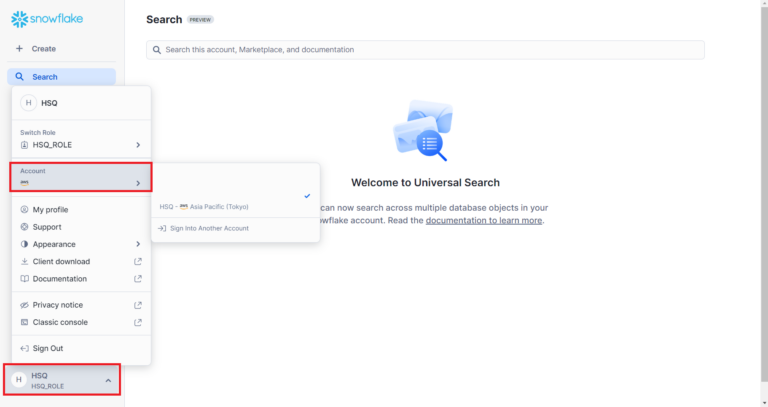Click the external link icon beside Documentation
This screenshot has height=407, width=768.
[138, 279]
